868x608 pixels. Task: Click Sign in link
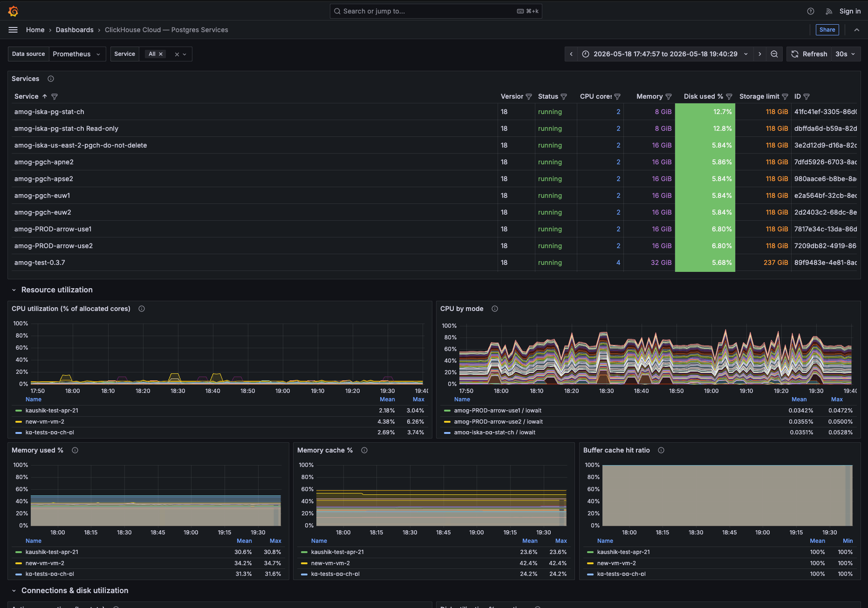[x=850, y=11]
